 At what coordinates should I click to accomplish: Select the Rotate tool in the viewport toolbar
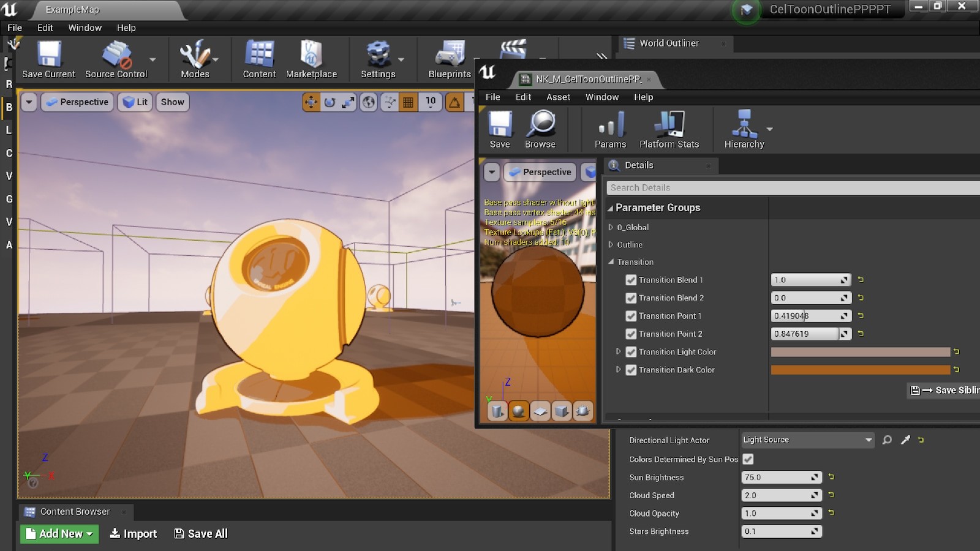tap(331, 102)
